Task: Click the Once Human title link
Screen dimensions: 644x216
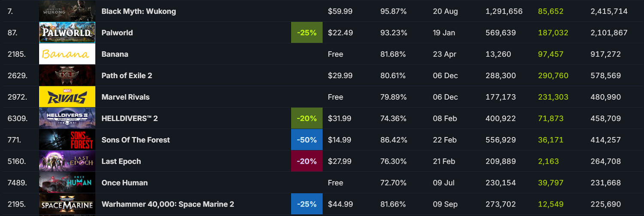Action: (125, 183)
